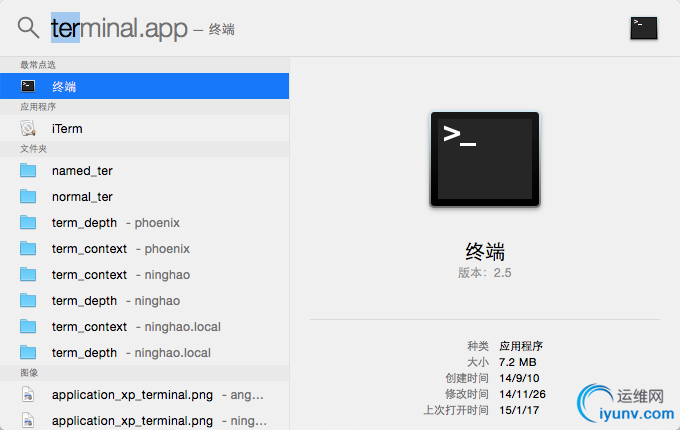Screen dimensions: 680x430
Task: Click image file icon of ning… result
Action: pyautogui.click(x=28, y=420)
